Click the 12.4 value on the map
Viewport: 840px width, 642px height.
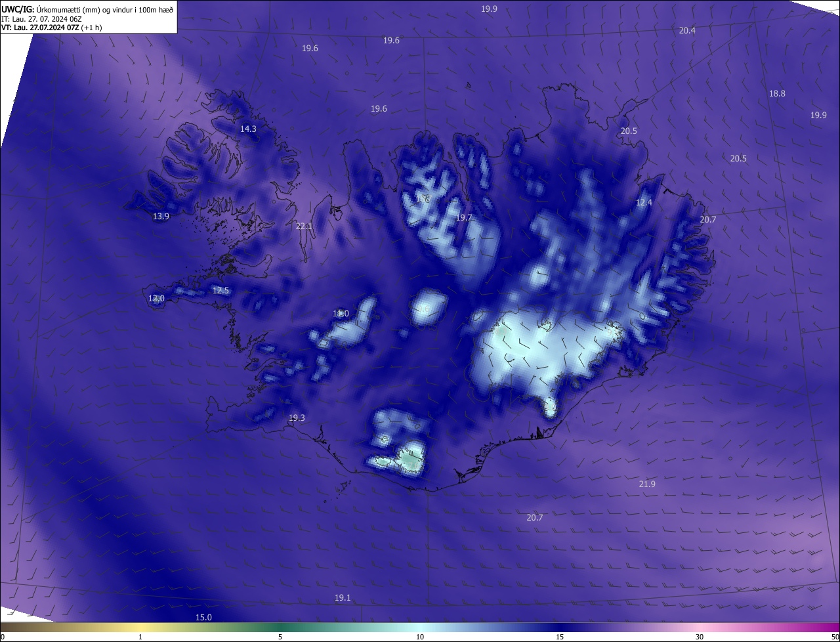pos(644,202)
